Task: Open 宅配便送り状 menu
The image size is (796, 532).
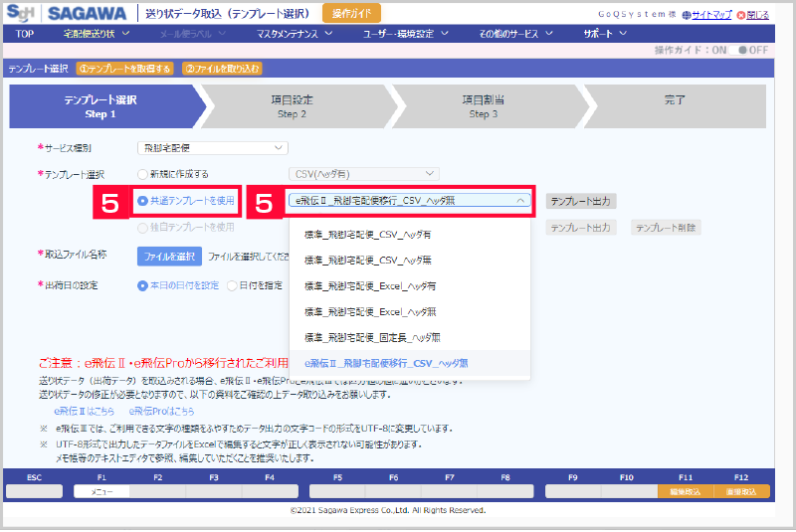Action: coord(97,34)
